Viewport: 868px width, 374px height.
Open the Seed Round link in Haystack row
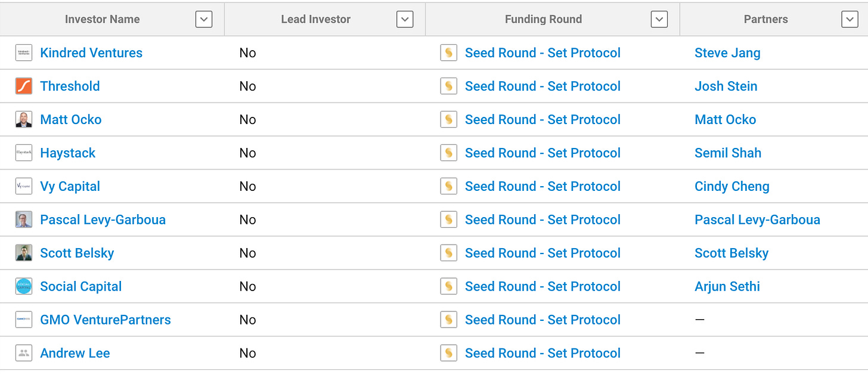542,153
